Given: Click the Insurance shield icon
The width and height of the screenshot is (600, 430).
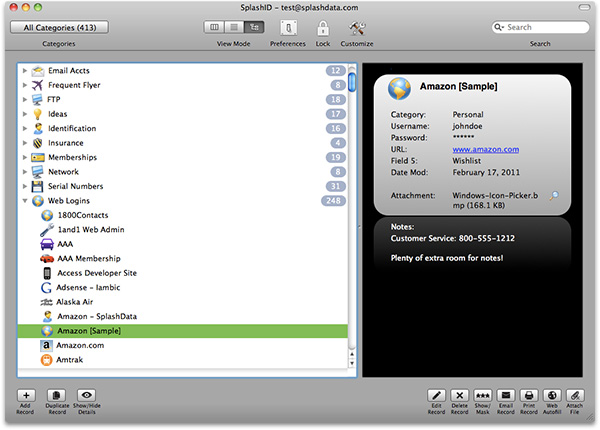Looking at the screenshot, I should coord(38,143).
